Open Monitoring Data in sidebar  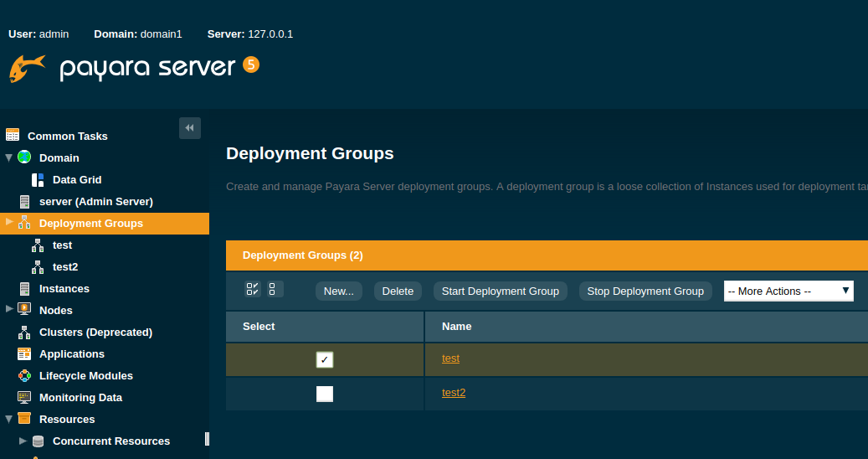pyautogui.click(x=81, y=398)
